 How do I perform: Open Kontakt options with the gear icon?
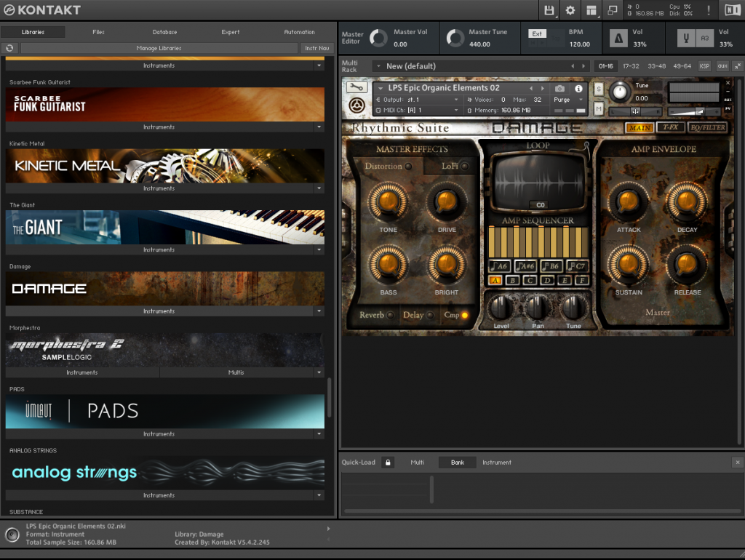pyautogui.click(x=570, y=10)
